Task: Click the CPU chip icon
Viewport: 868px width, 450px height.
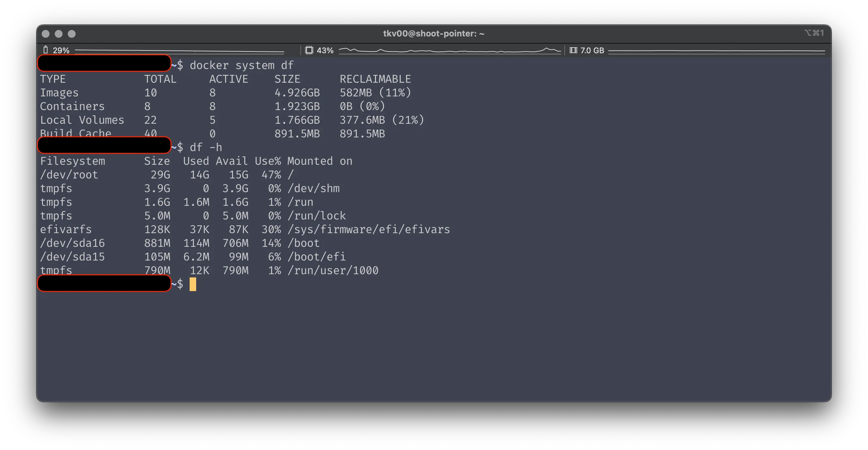Action: click(x=309, y=50)
